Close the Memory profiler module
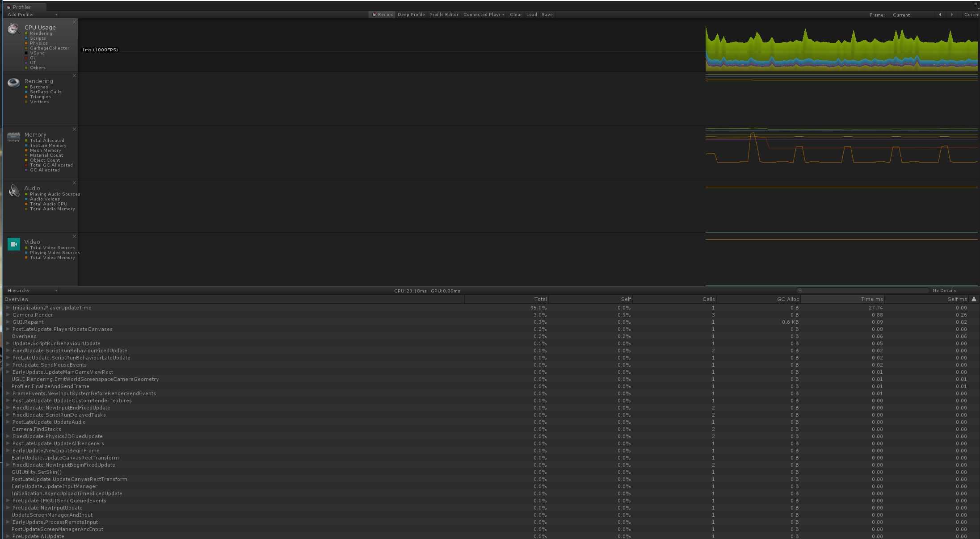This screenshot has height=539, width=980. (x=74, y=129)
